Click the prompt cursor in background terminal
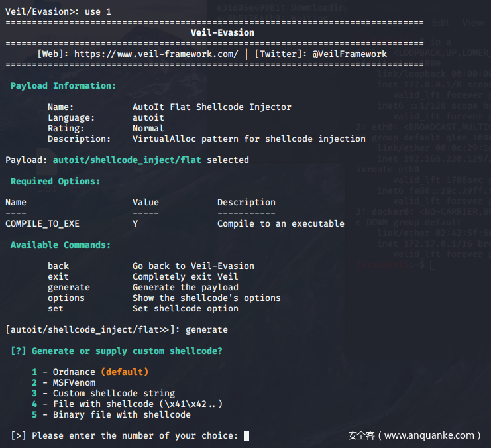The height and width of the screenshot is (448, 491). coord(433,265)
